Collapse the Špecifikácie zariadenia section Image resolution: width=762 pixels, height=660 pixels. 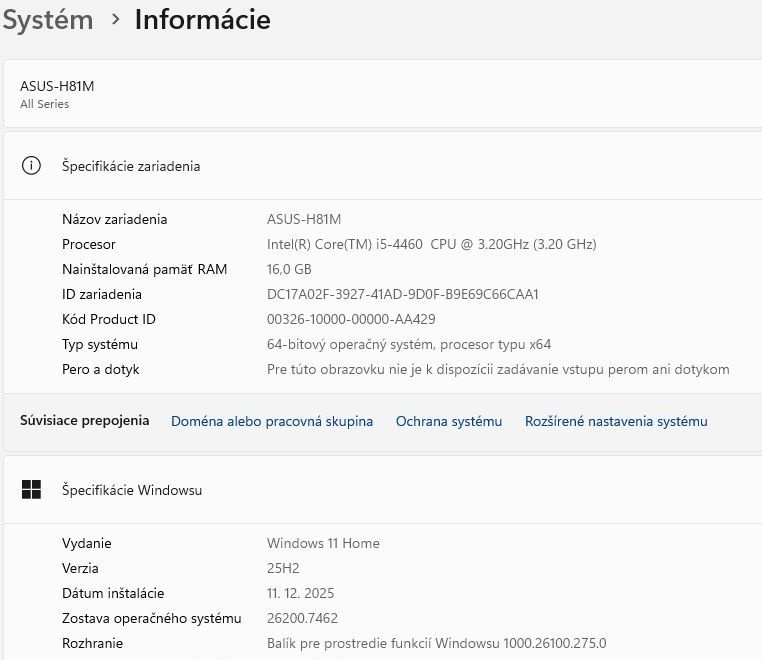coord(382,166)
